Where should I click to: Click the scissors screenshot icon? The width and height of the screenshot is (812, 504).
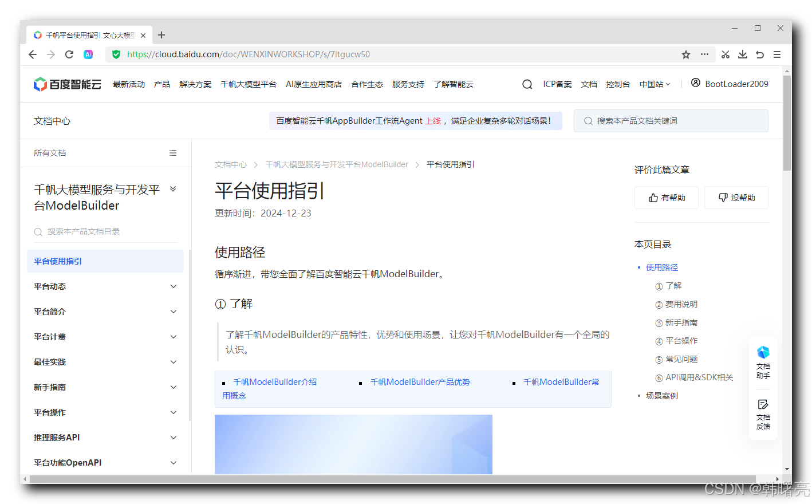[726, 54]
